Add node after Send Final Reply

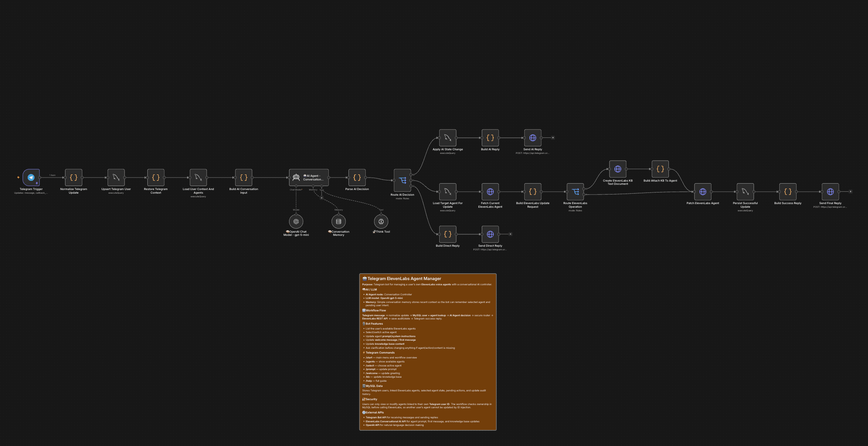point(850,192)
